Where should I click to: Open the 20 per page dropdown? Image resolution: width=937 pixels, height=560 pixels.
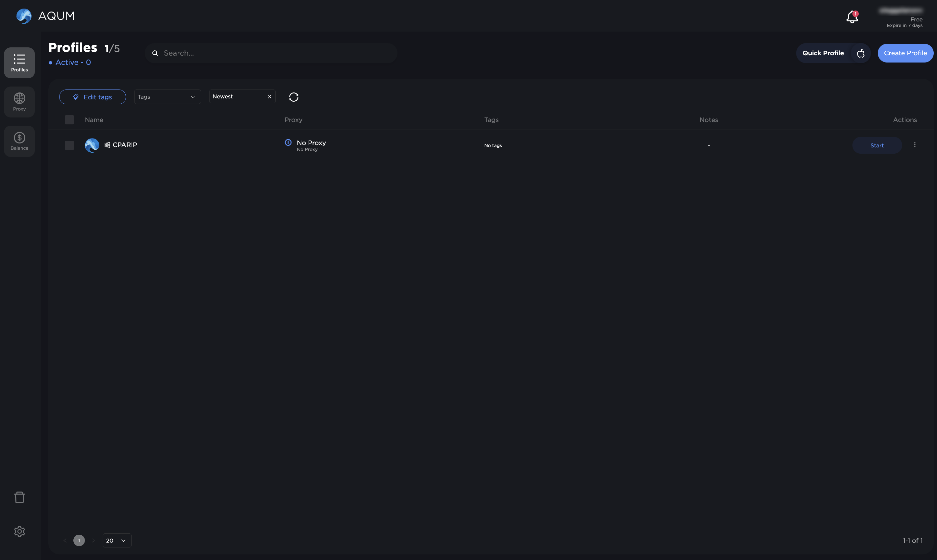click(x=117, y=540)
